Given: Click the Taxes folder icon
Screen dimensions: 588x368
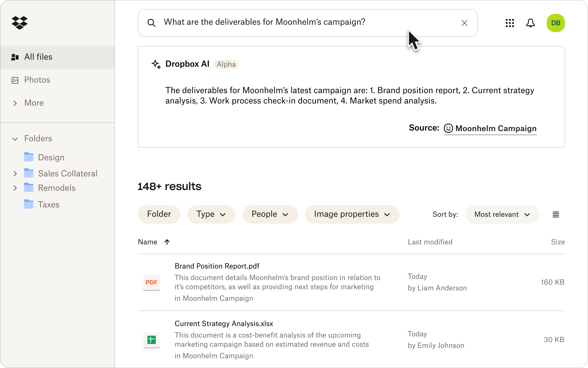Looking at the screenshot, I should tap(29, 204).
